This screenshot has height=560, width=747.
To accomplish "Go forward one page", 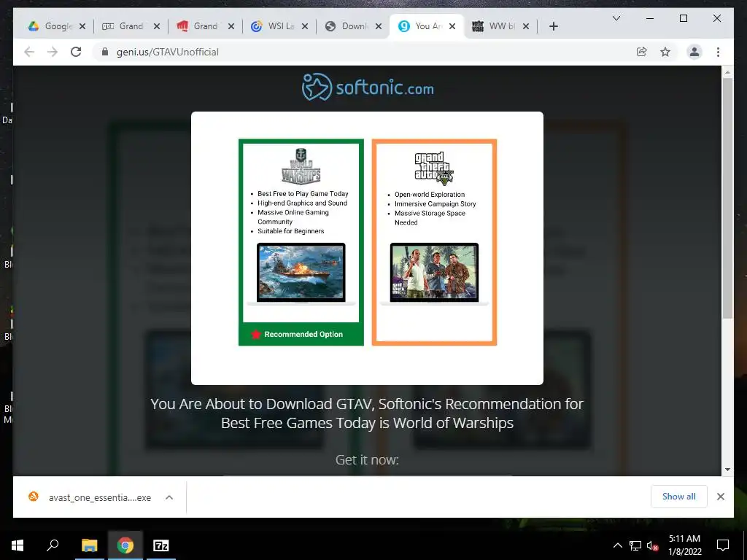I will (x=53, y=52).
